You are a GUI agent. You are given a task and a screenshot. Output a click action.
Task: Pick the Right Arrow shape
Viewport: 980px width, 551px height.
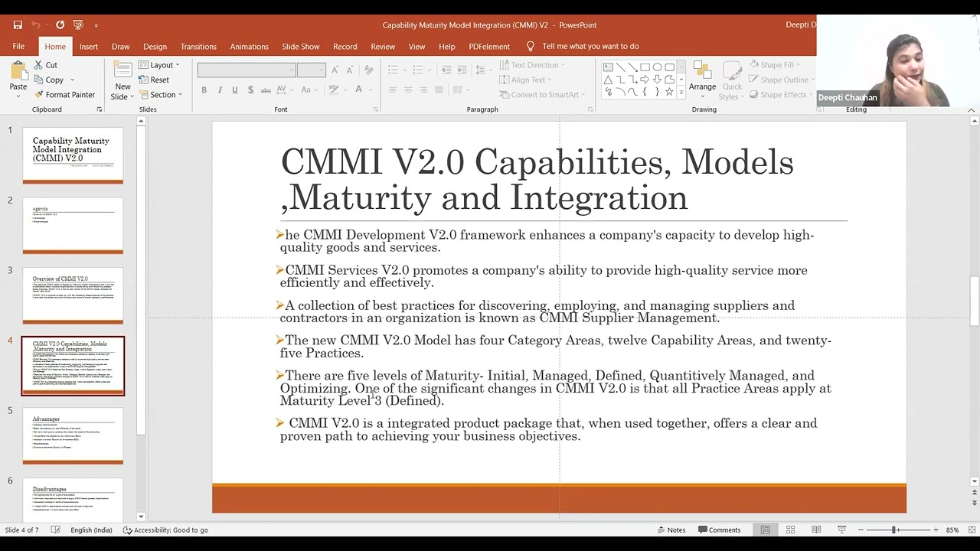pos(645,80)
